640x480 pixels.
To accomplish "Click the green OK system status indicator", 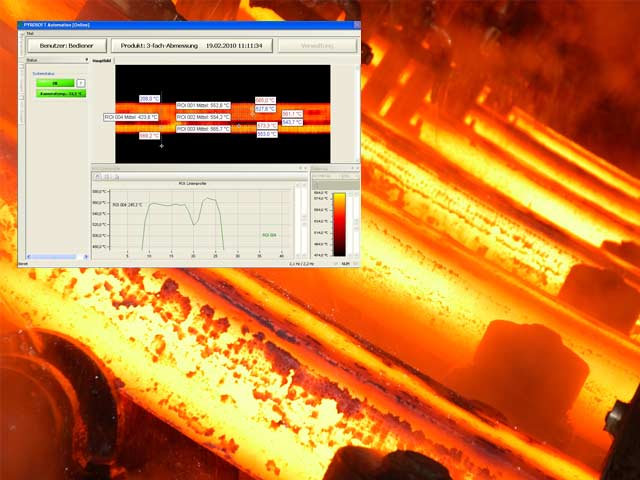I will [x=55, y=83].
